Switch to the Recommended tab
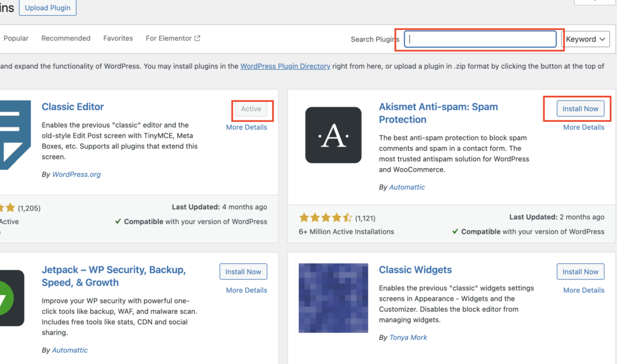 (66, 38)
